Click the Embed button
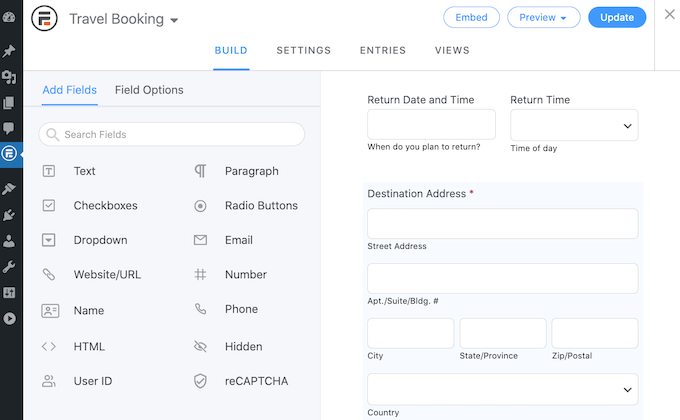 (471, 17)
